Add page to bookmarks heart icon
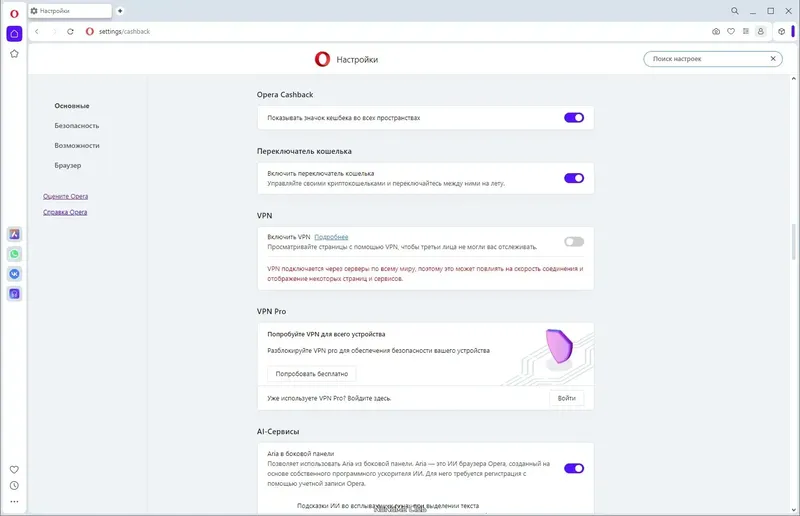Viewport: 800px width, 516px height. pos(731,32)
